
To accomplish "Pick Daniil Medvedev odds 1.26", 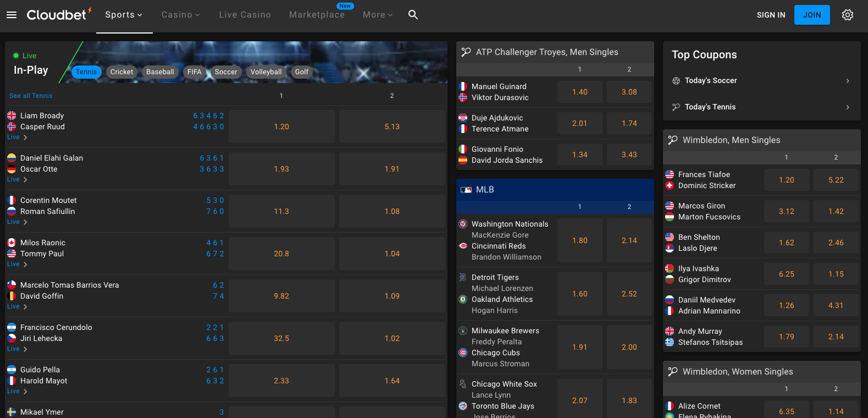I will click(787, 305).
